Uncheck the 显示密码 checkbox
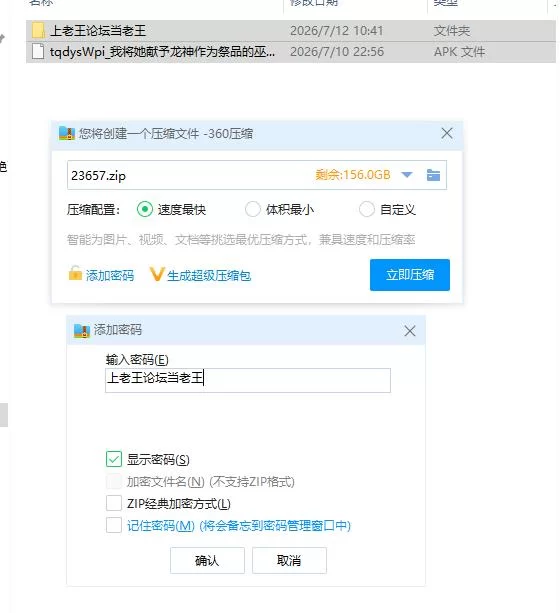The width and height of the screenshot is (560, 613). click(x=114, y=459)
